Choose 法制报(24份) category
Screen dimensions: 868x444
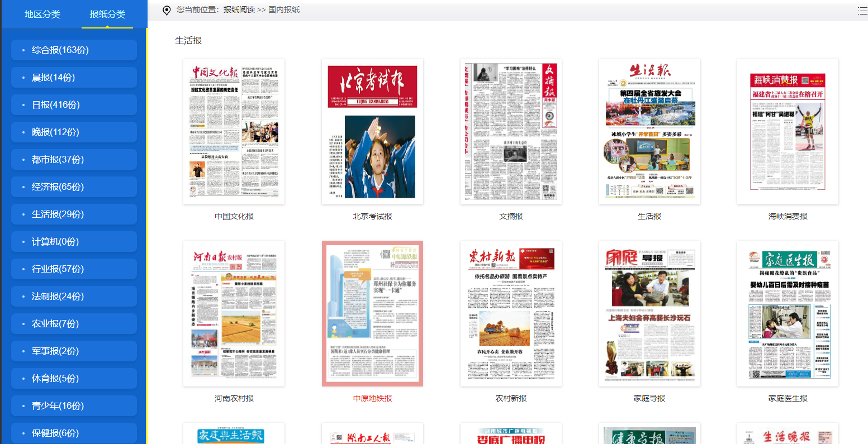point(74,297)
